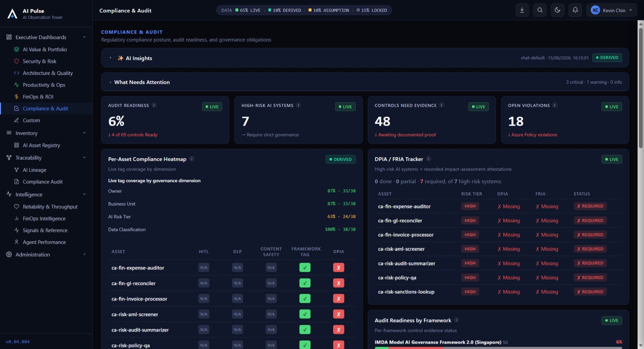Click Open Violations info icon
Screen dimensions: 644x349
click(x=555, y=105)
